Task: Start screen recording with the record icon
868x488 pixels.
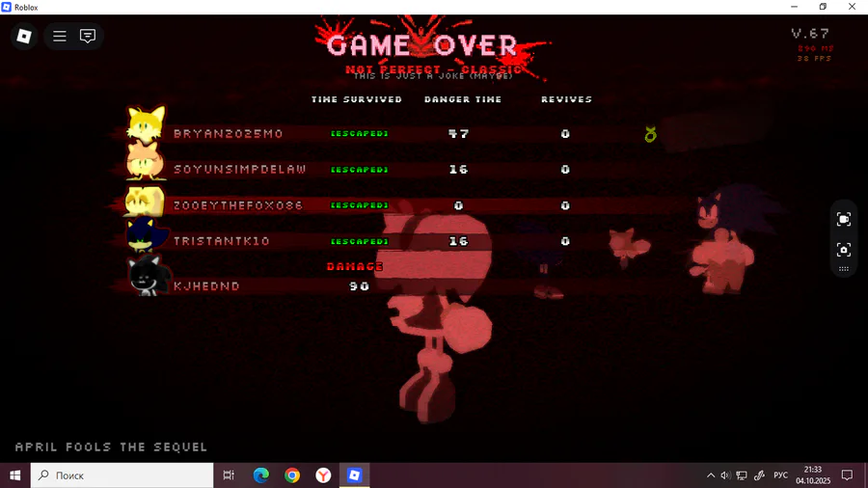Action: pyautogui.click(x=843, y=220)
